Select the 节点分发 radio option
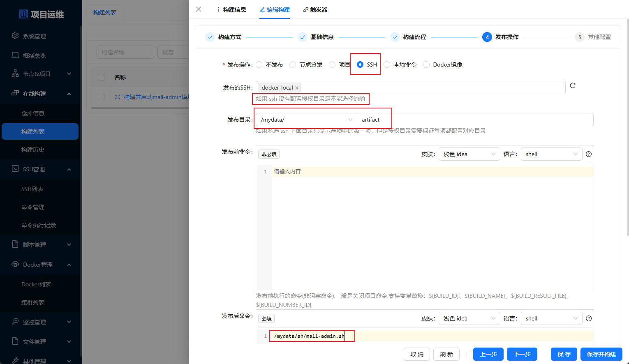The height and width of the screenshot is (364, 629). pos(293,65)
